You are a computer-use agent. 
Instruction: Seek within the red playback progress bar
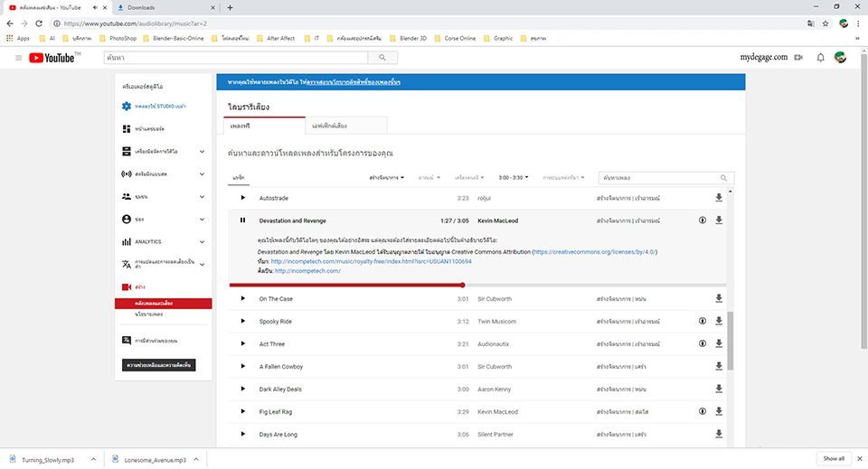point(477,286)
